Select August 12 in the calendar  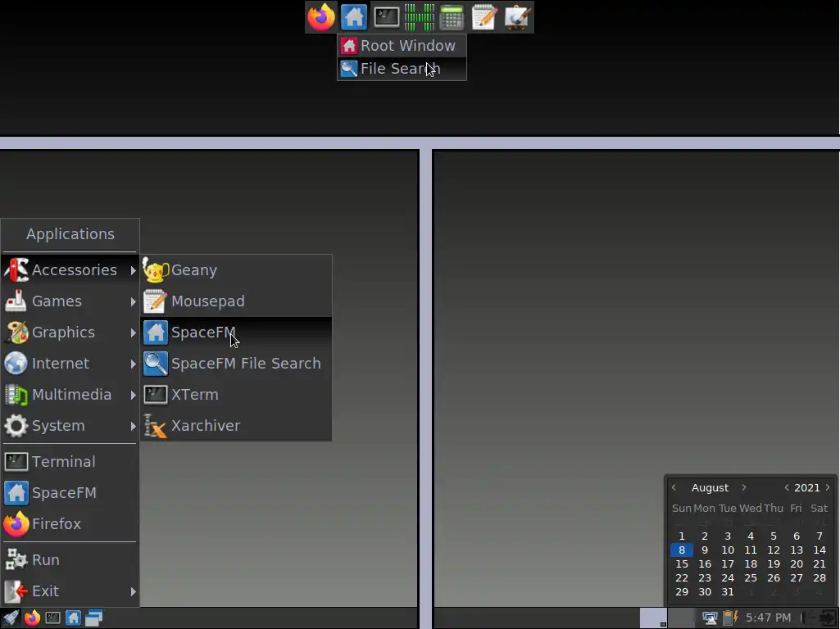tap(774, 550)
